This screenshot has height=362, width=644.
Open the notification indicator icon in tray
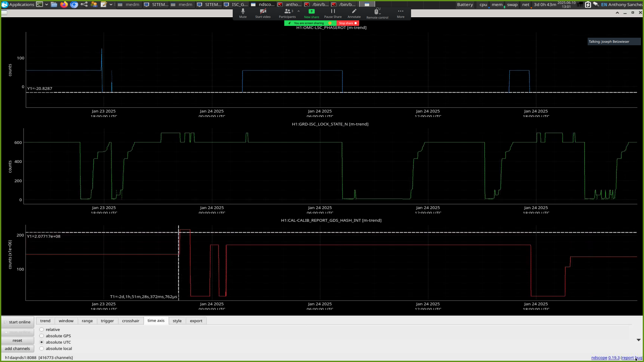pos(580,5)
